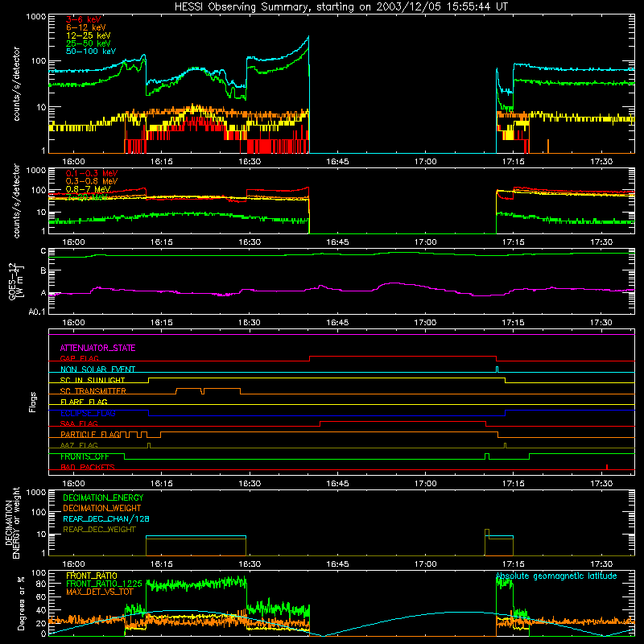The image size is (644, 644).
Task: Select the ATTENUATOR_STATE flag label
Action: 97,349
